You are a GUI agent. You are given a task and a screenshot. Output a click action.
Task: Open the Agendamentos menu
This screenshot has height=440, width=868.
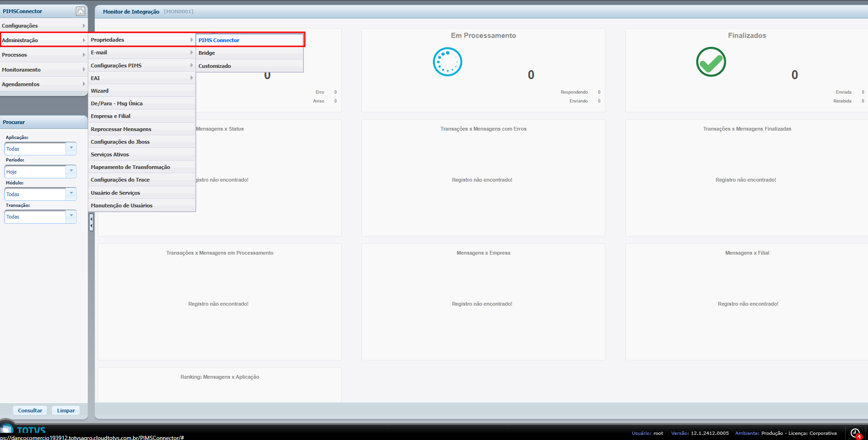pyautogui.click(x=44, y=84)
